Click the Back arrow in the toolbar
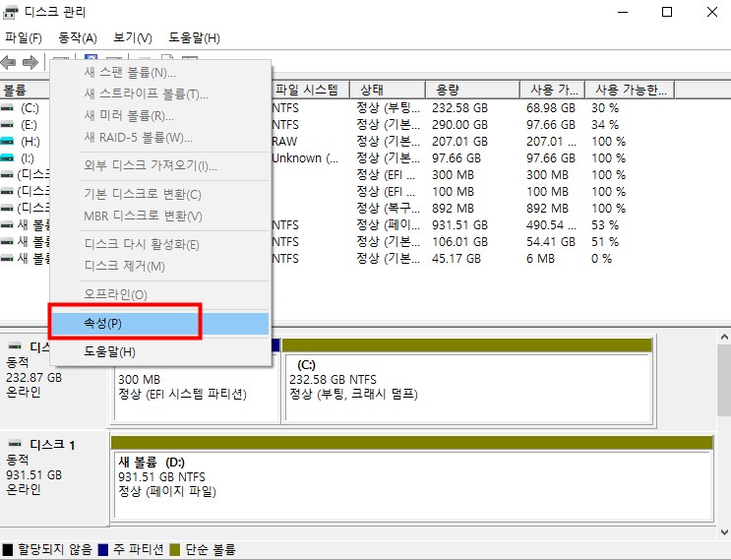The height and width of the screenshot is (560, 731). pyautogui.click(x=9, y=62)
